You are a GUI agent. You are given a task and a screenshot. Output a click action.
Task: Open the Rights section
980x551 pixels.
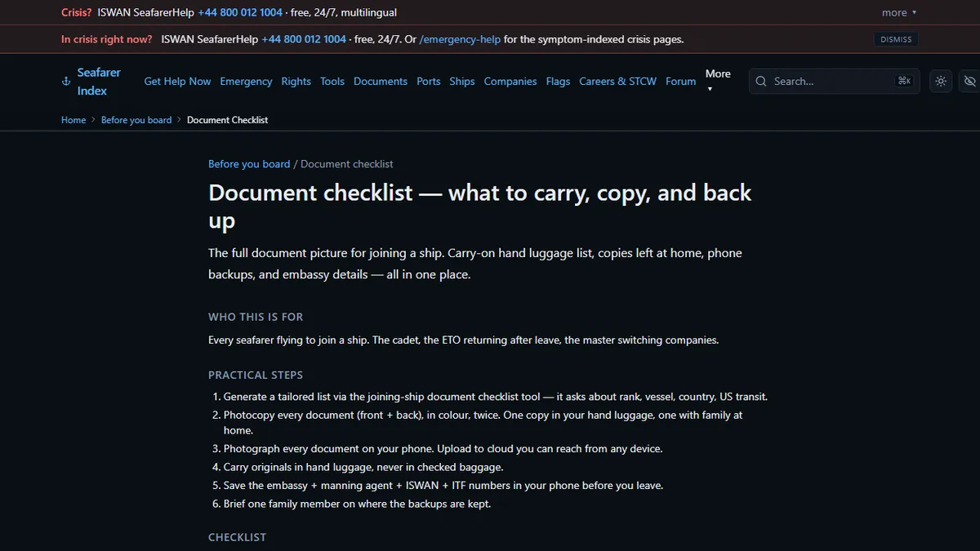pyautogui.click(x=296, y=82)
